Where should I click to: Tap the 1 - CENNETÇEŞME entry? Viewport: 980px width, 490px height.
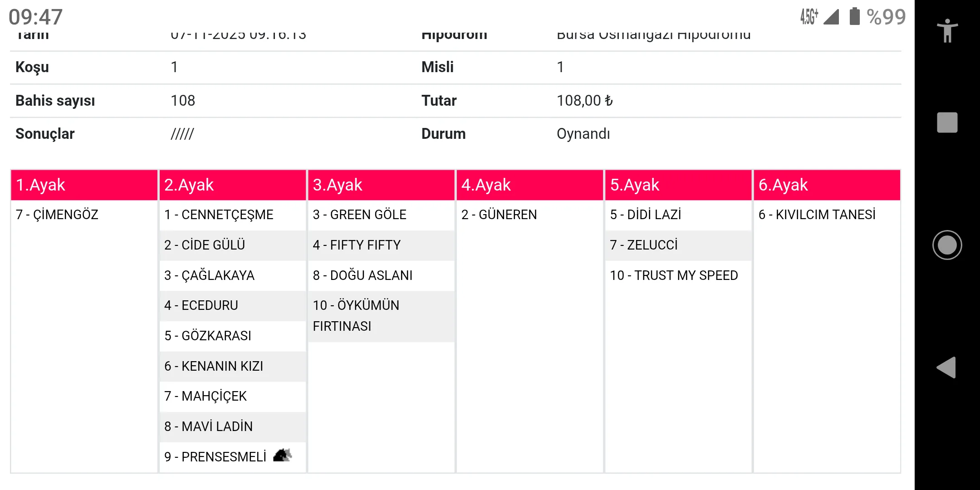pos(219,215)
